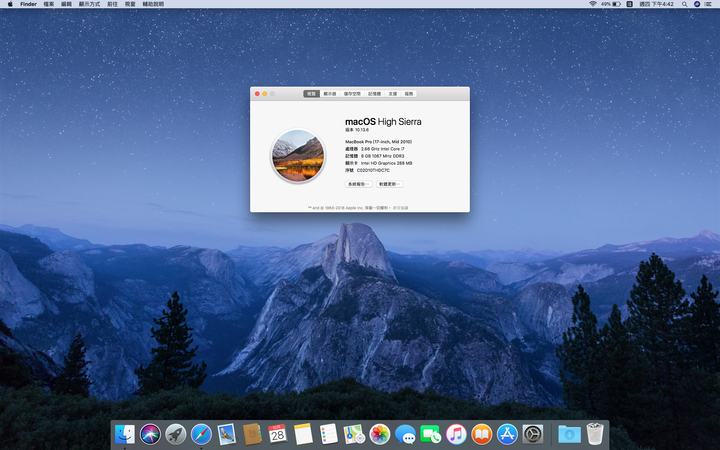Open Downloads folder stack in Dock

[569, 434]
